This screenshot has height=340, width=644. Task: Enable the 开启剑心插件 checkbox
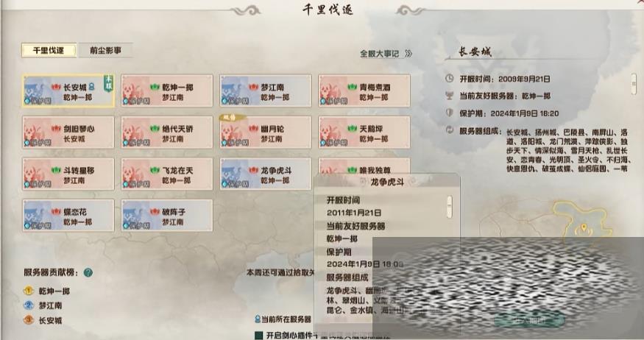[258, 336]
